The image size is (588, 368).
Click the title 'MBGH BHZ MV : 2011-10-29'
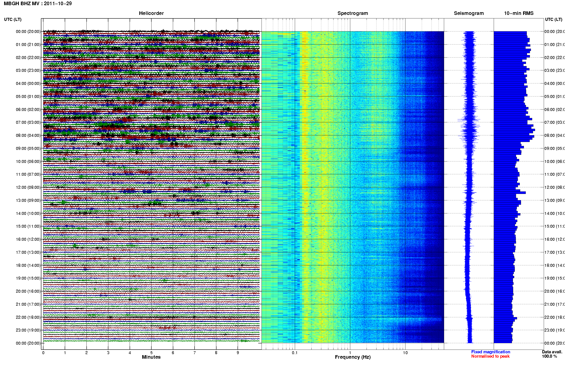(x=38, y=4)
